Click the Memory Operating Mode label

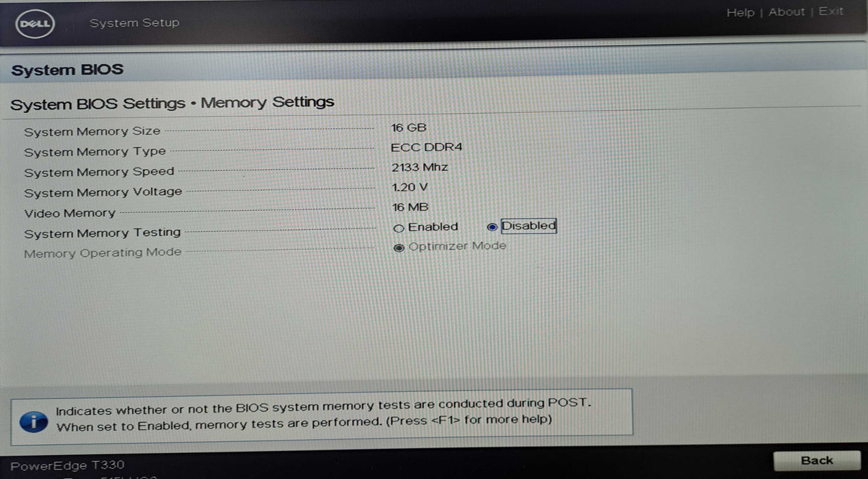coord(102,253)
